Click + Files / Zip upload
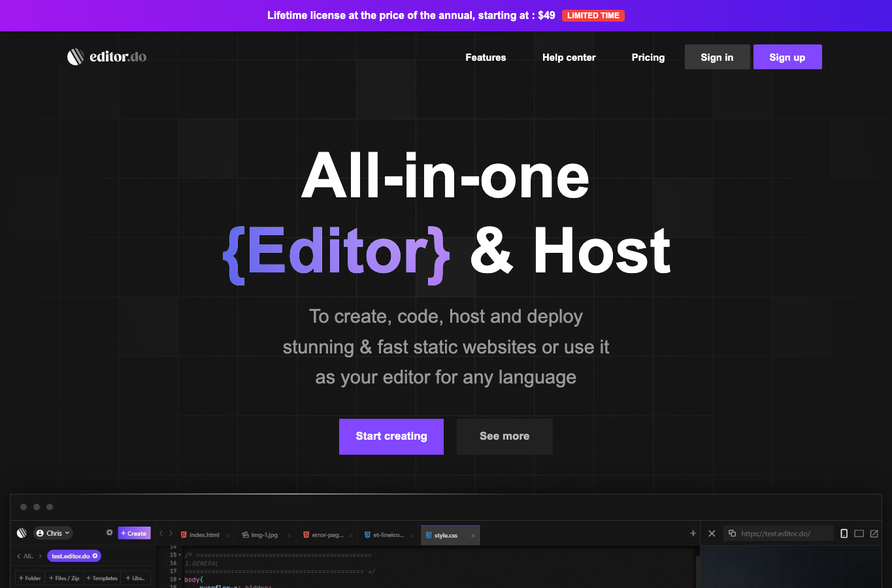This screenshot has height=588, width=892. tap(64, 578)
